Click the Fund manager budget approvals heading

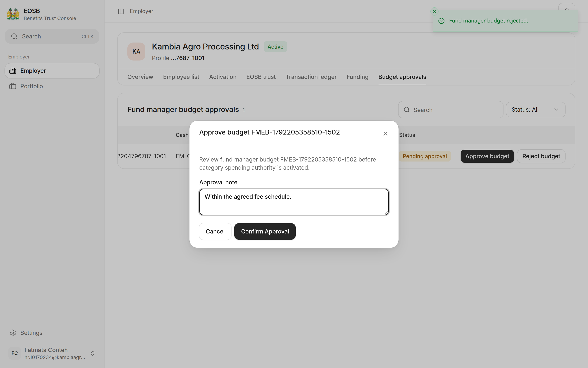183,110
